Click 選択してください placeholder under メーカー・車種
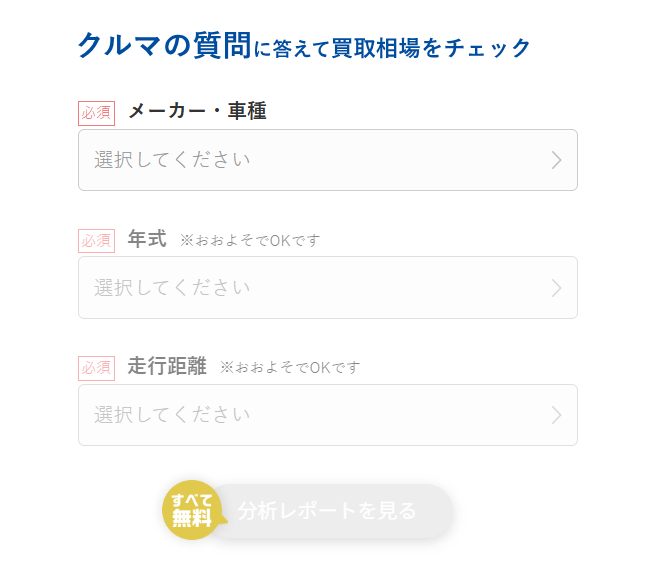Viewport: 645px width, 585px height. pos(172,160)
